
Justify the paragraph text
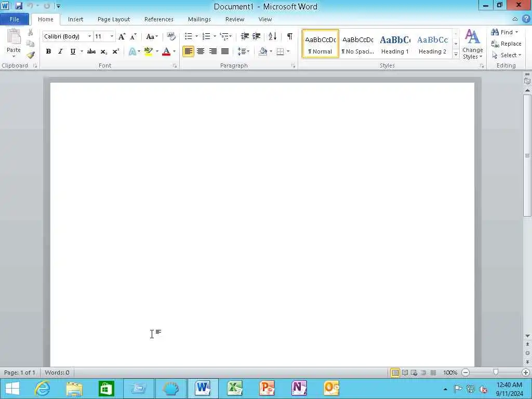click(x=225, y=51)
